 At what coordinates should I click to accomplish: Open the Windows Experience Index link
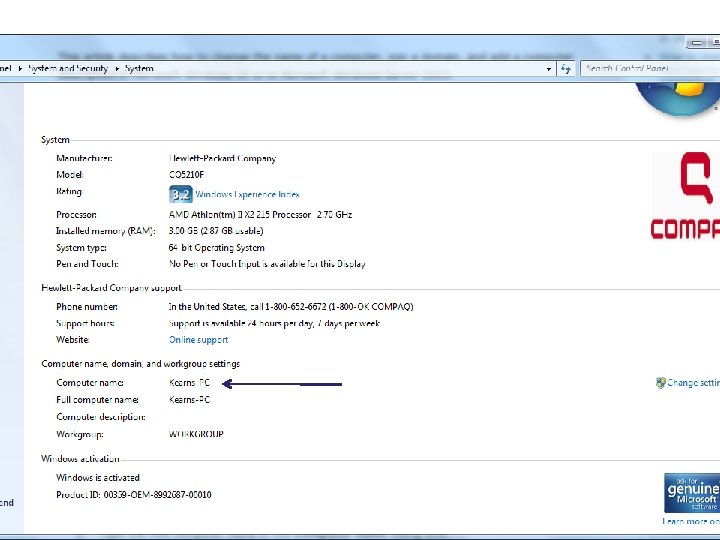tap(247, 194)
